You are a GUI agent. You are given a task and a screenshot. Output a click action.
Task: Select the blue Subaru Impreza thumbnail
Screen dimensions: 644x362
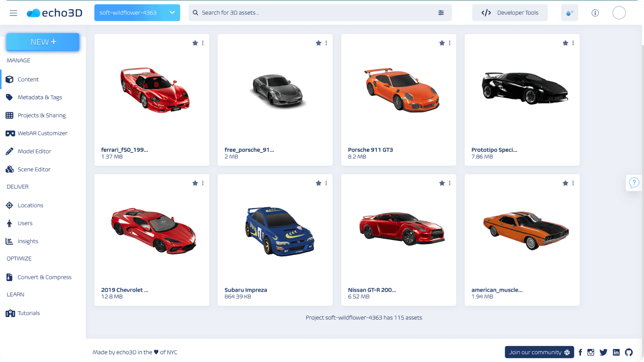[x=280, y=231]
